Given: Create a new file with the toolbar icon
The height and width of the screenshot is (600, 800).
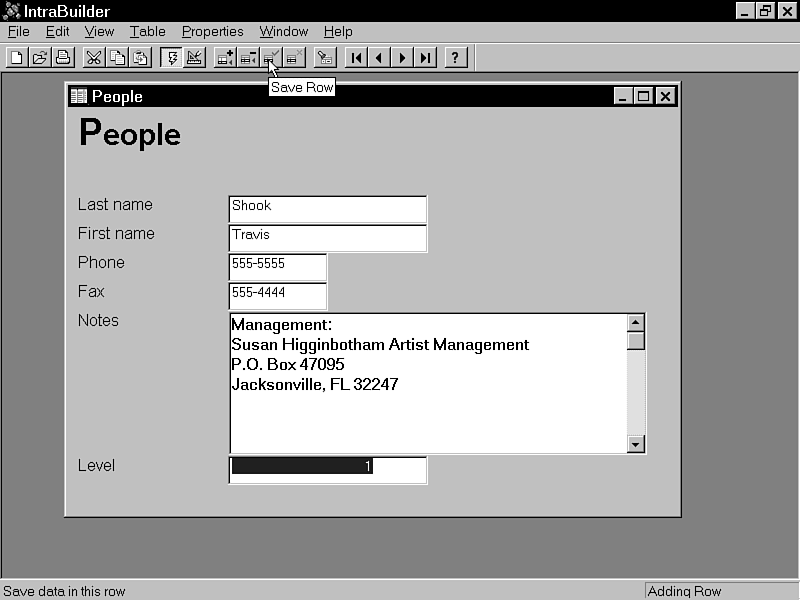Looking at the screenshot, I should (x=16, y=57).
